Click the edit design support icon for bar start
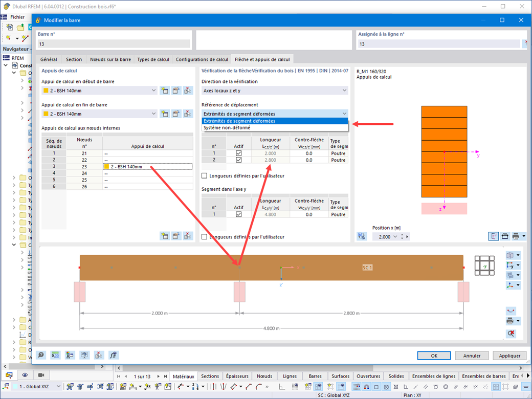The image size is (532, 399). click(x=176, y=91)
